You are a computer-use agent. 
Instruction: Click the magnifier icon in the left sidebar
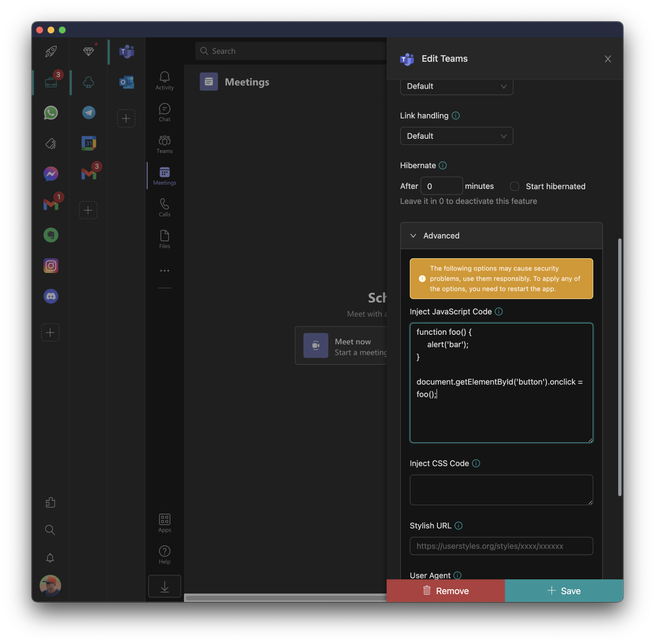point(50,530)
